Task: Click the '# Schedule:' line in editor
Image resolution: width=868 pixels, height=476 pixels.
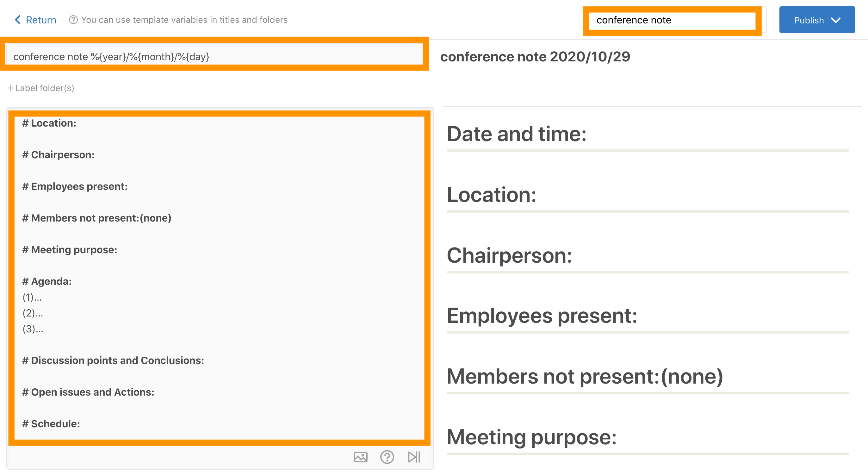Action: tap(51, 424)
